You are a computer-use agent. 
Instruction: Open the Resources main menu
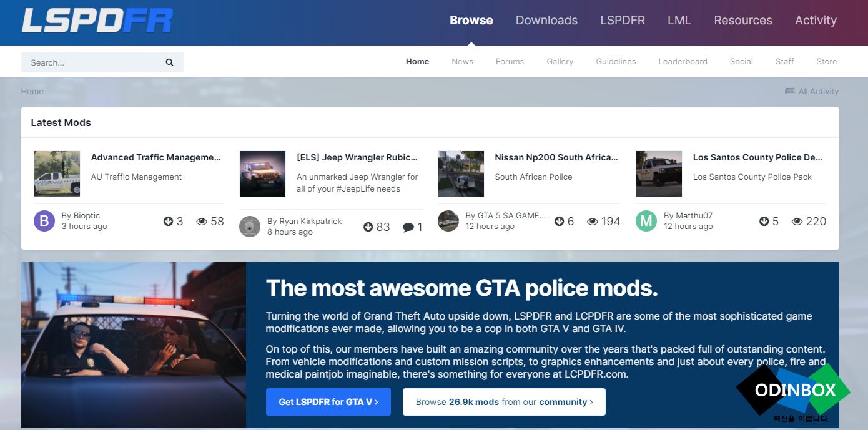tap(743, 21)
